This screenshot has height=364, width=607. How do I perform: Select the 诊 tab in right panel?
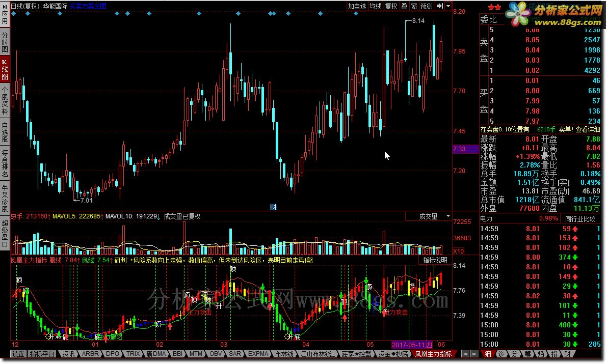click(501, 353)
